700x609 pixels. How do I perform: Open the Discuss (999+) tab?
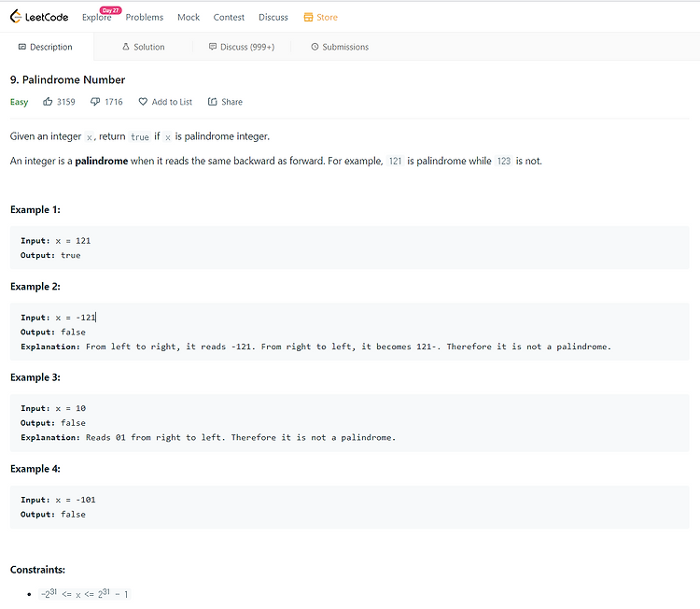coord(242,47)
